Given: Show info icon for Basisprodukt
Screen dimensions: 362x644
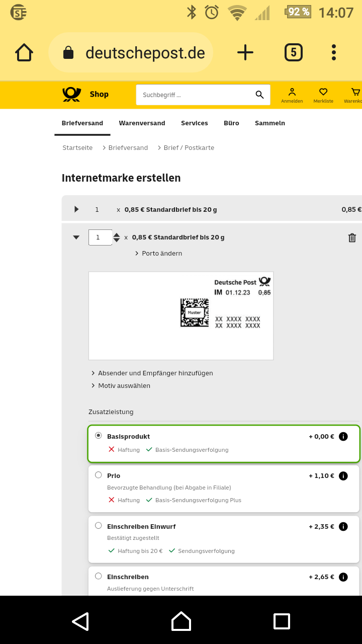Looking at the screenshot, I should coord(343,436).
